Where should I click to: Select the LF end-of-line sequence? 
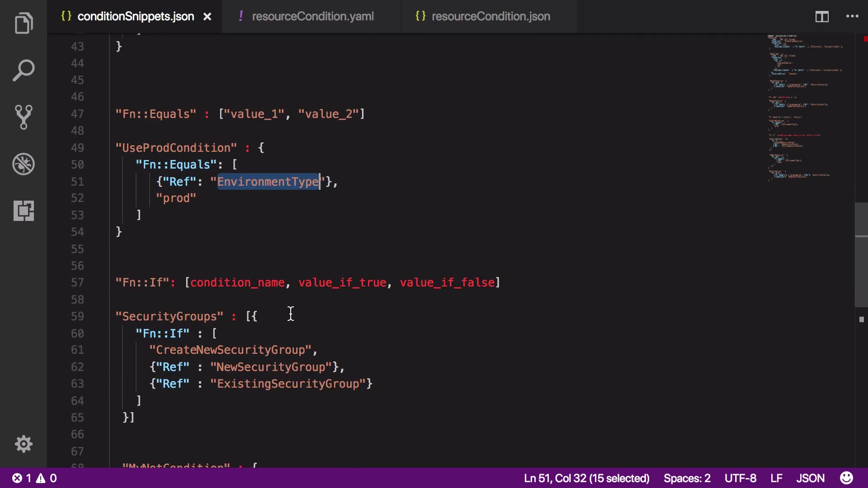point(776,478)
